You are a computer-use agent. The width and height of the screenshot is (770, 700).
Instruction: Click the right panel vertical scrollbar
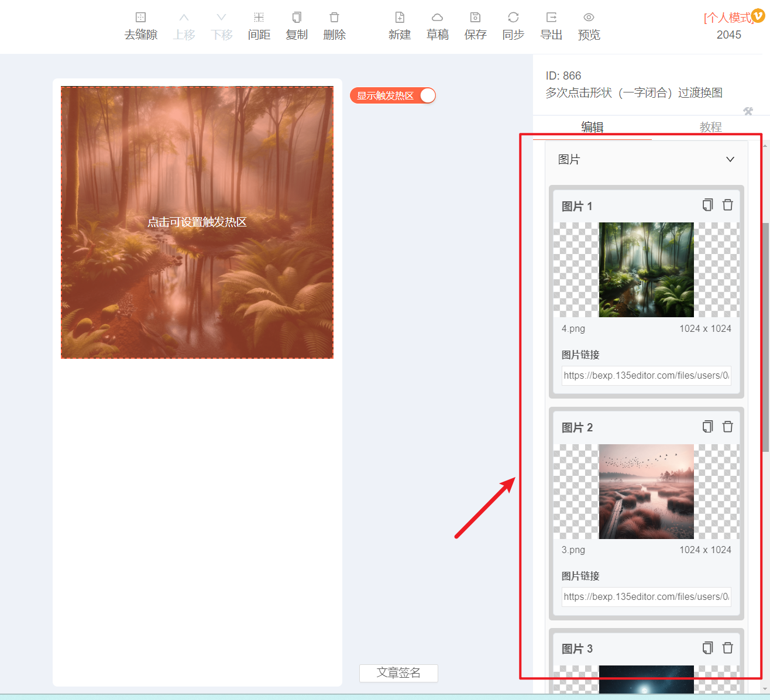click(766, 337)
